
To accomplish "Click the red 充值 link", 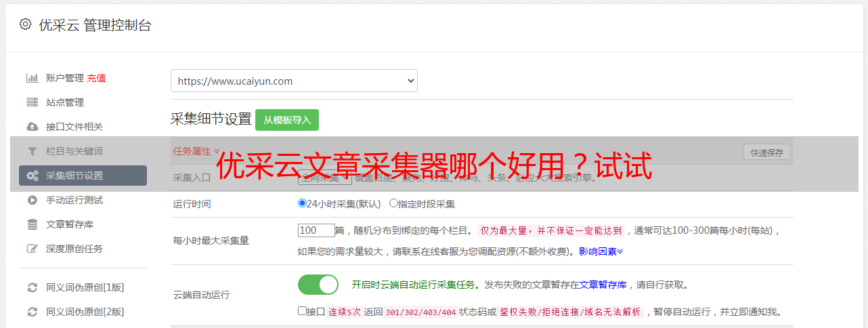I will [96, 78].
